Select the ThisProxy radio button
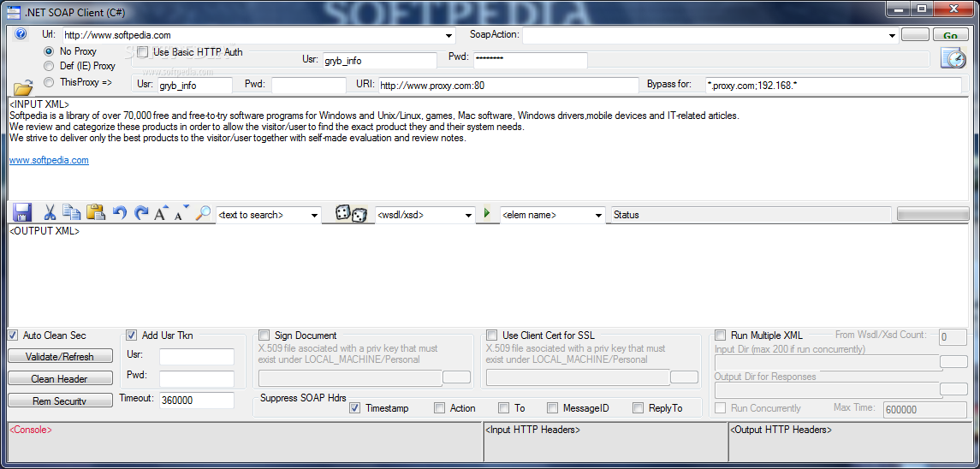Image resolution: width=980 pixels, height=469 pixels. (48, 82)
